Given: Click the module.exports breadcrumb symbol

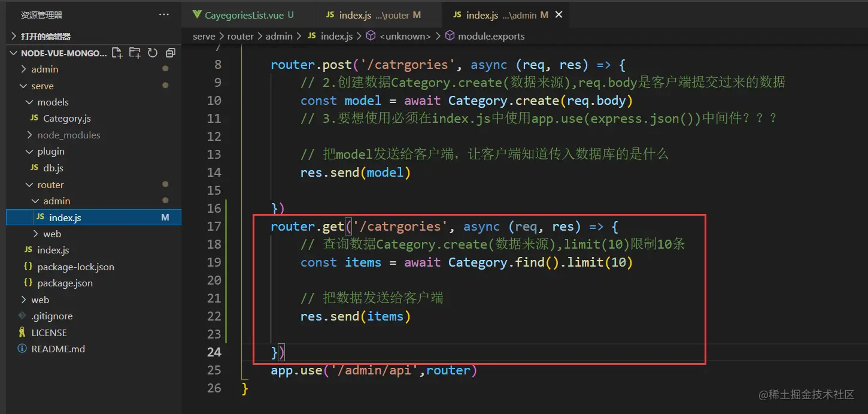Looking at the screenshot, I should (x=491, y=36).
